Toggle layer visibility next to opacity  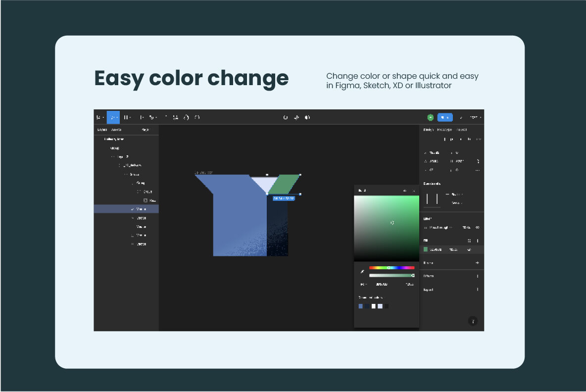pos(478,228)
